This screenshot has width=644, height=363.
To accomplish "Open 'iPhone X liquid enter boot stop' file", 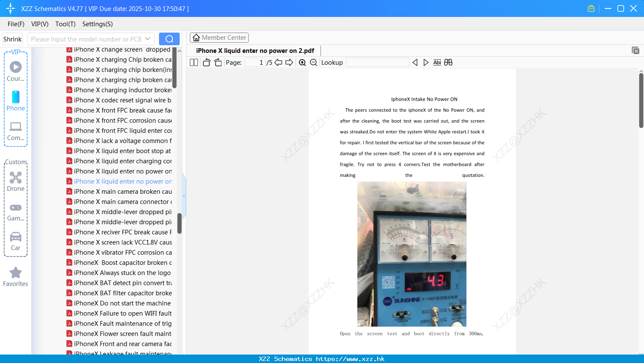I will [x=118, y=151].
